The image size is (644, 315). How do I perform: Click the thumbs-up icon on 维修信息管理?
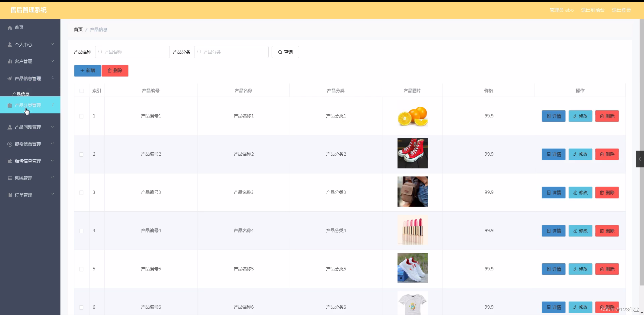9,161
